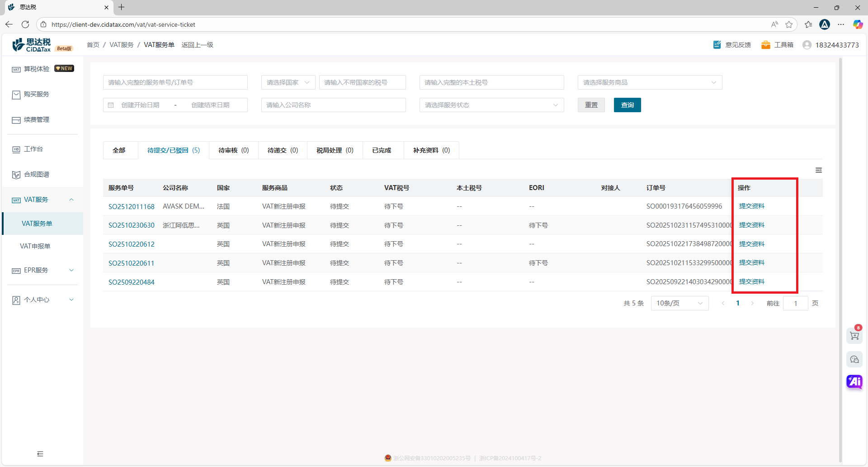Refresh the page in the browser
Viewport: 868px width, 467px height.
(25, 24)
